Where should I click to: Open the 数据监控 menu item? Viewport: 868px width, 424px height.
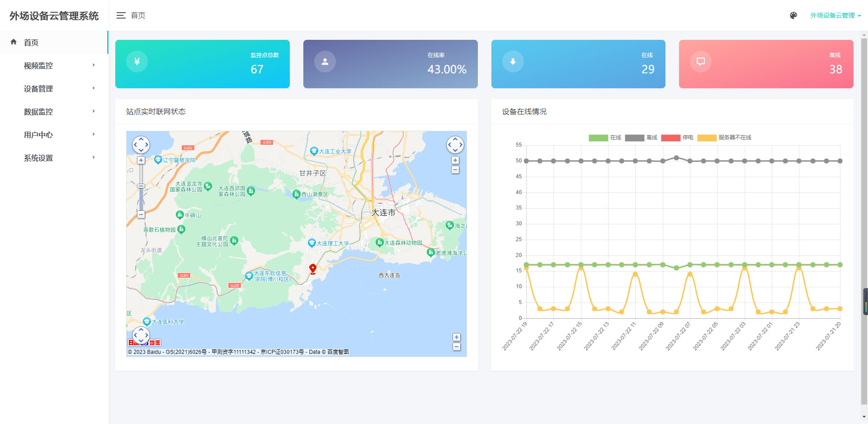54,112
